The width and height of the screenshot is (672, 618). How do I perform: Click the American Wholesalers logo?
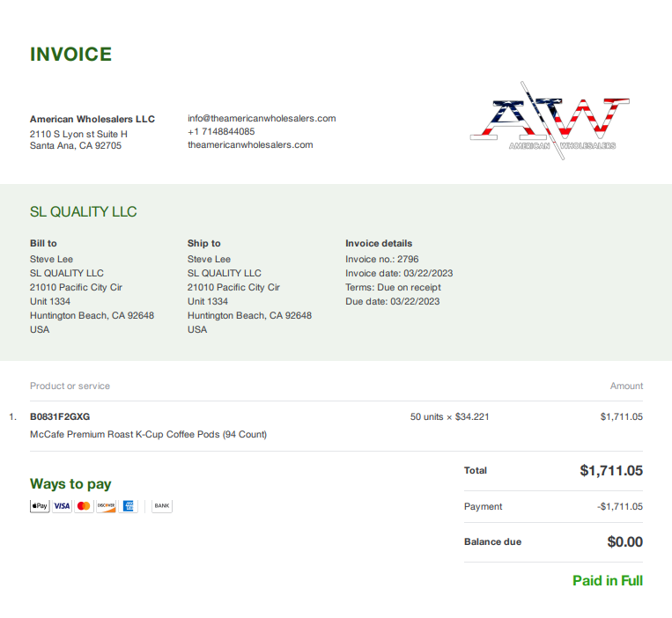click(550, 121)
